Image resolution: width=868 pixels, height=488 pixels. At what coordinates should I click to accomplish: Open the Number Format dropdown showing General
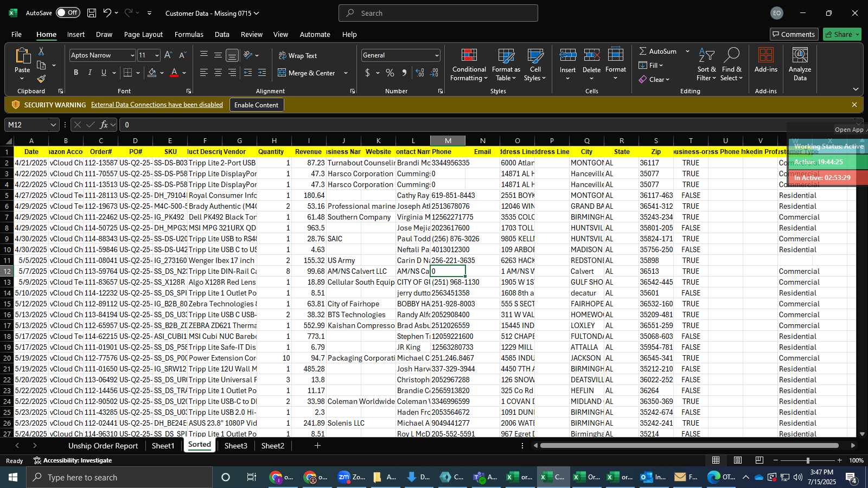[436, 55]
